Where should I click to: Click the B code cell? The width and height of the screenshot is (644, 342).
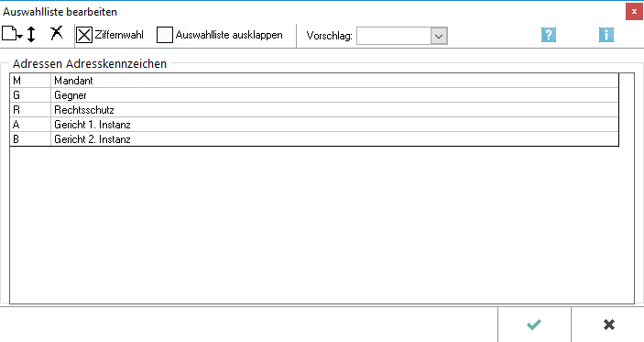pos(30,139)
